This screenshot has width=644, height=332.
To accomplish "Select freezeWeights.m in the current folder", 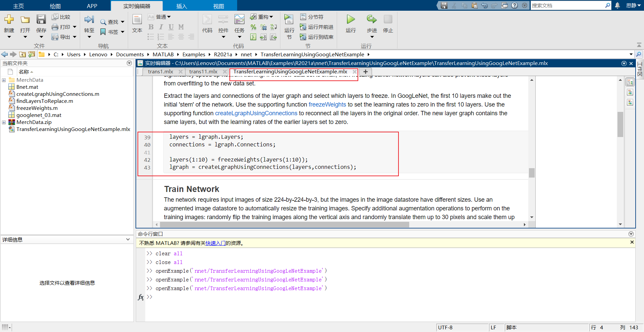I will (x=37, y=108).
